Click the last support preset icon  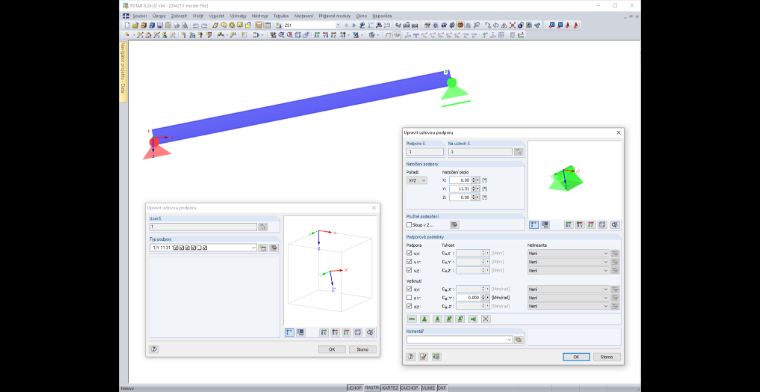point(486,319)
